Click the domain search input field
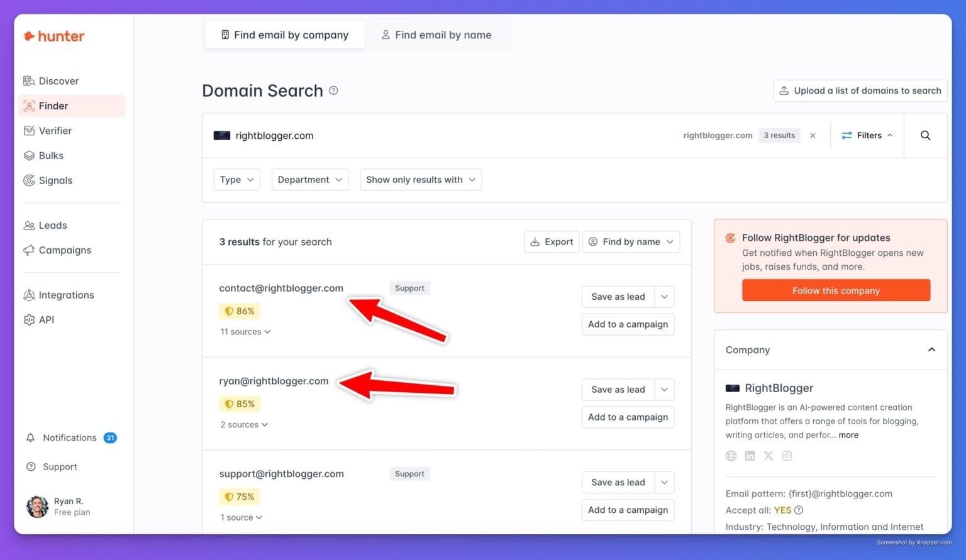The image size is (966, 560). (377, 135)
